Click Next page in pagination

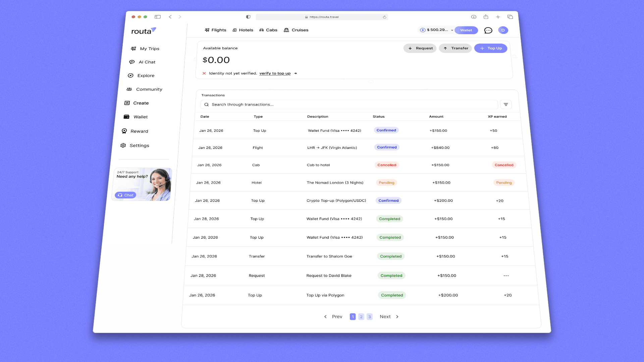pos(389,317)
